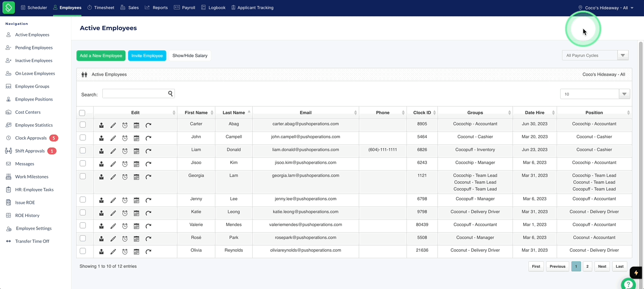Image resolution: width=644 pixels, height=289 pixels.
Task: Open the Timesheet tab
Action: pos(100,8)
